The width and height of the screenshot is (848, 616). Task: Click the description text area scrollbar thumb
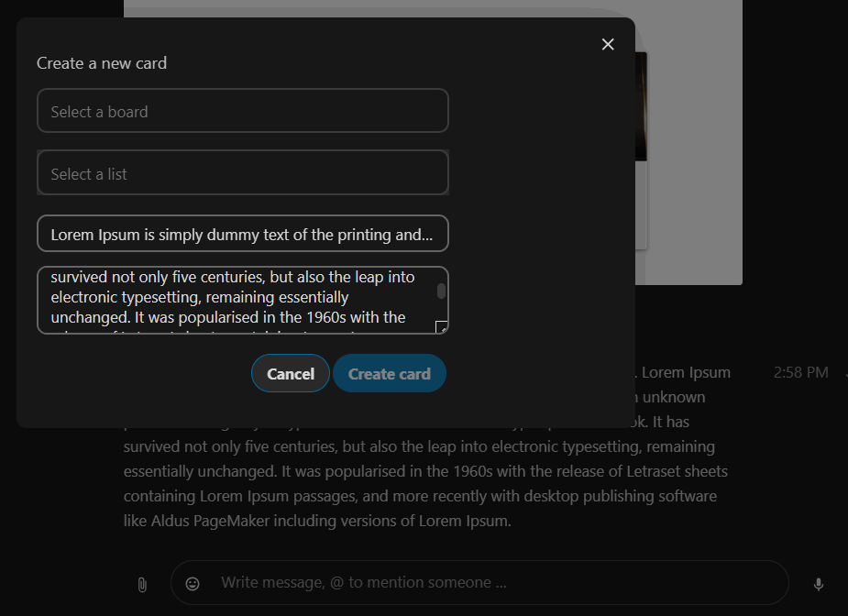click(441, 291)
